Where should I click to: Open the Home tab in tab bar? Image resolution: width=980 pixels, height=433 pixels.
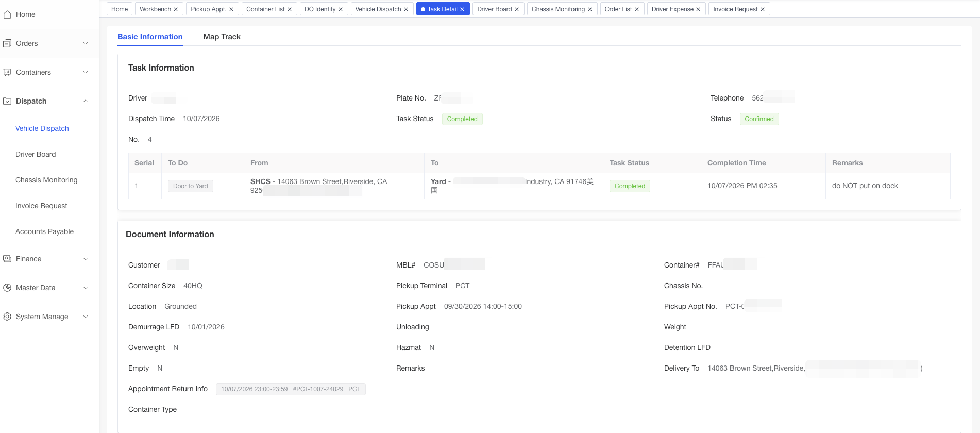pos(120,9)
